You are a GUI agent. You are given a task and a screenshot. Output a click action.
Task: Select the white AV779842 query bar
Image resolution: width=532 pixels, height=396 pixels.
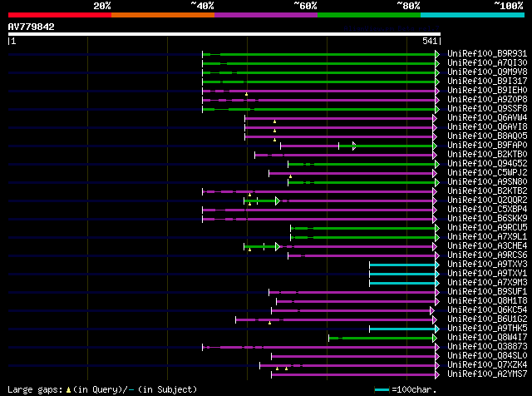coord(224,34)
